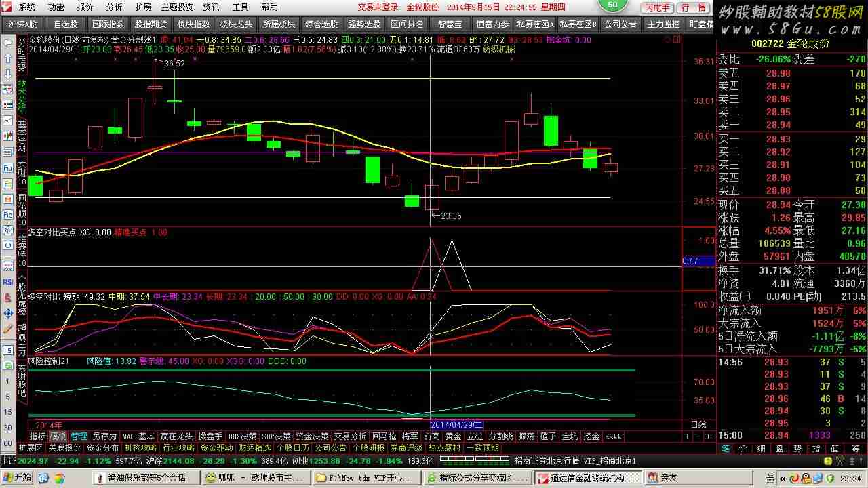Choose the 赢在龙头 indicator tab
The image size is (868, 488).
tap(177, 436)
